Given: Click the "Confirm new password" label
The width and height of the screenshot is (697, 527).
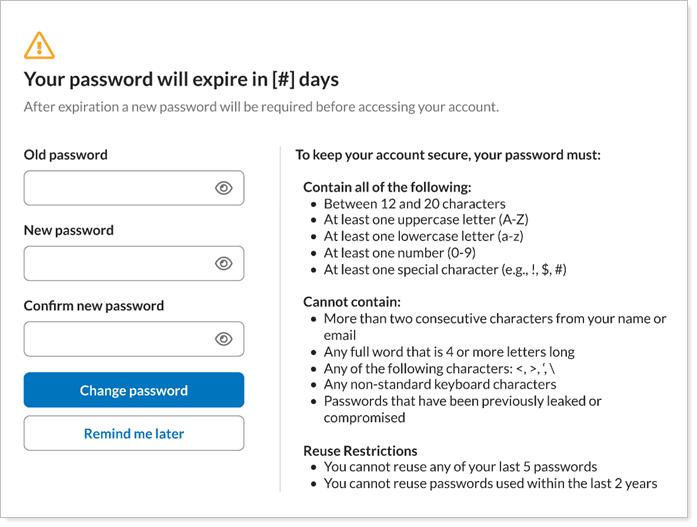Looking at the screenshot, I should (x=94, y=306).
